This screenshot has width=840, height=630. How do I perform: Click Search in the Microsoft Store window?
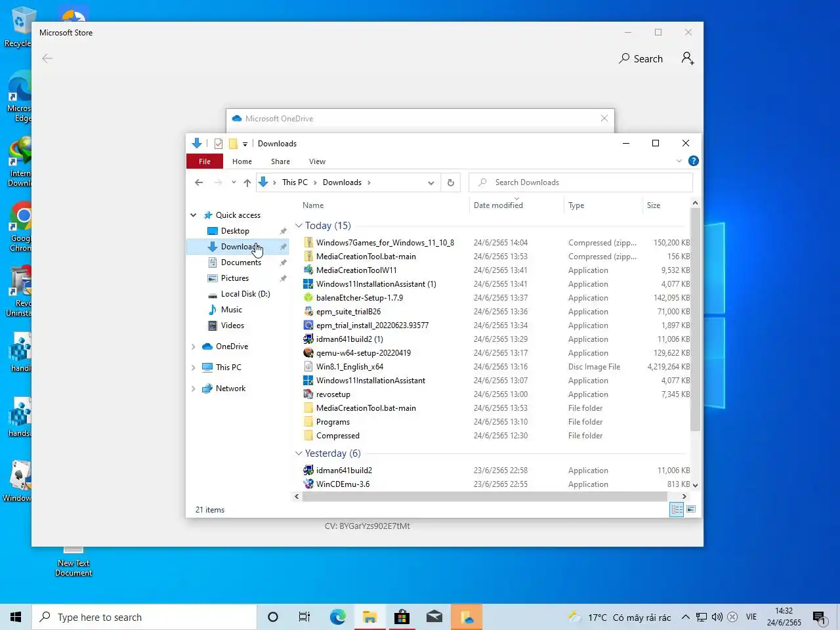640,58
